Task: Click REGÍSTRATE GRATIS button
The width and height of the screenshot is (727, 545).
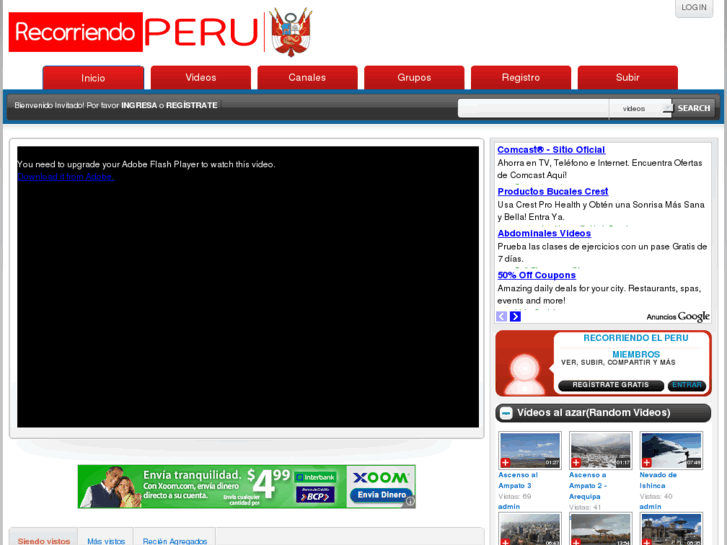Action: coord(611,385)
